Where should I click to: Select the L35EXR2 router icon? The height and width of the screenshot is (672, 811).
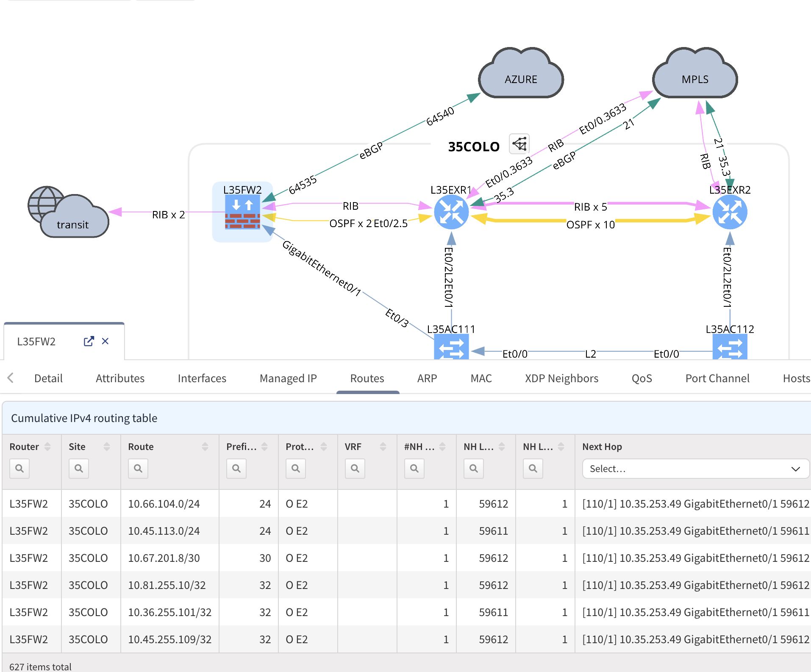(x=730, y=212)
